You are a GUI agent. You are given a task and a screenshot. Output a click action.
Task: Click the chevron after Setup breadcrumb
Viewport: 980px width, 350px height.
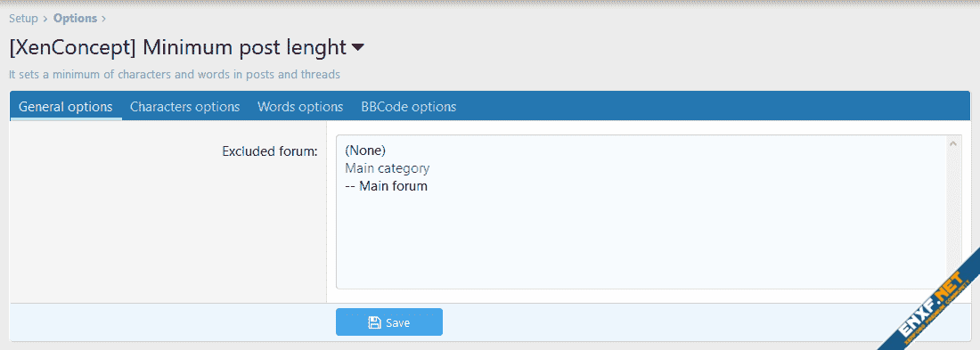click(45, 19)
